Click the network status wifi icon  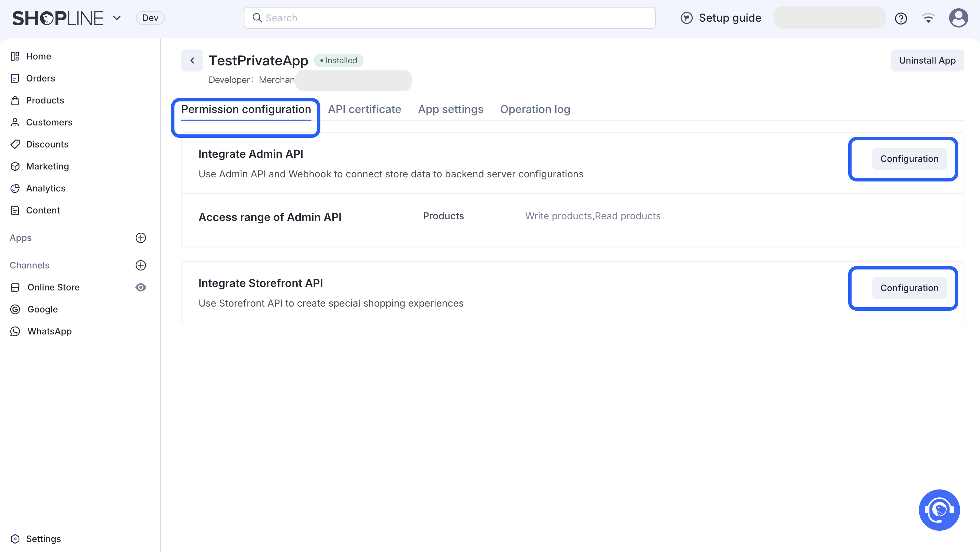[928, 18]
